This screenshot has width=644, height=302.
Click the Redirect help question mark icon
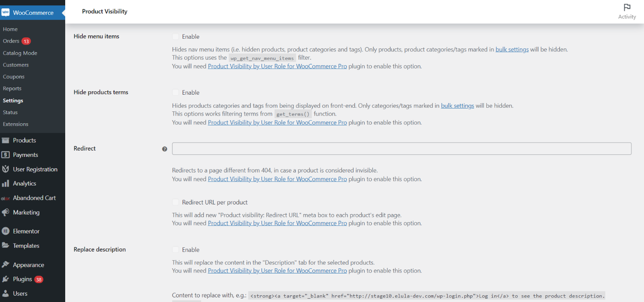click(x=164, y=149)
